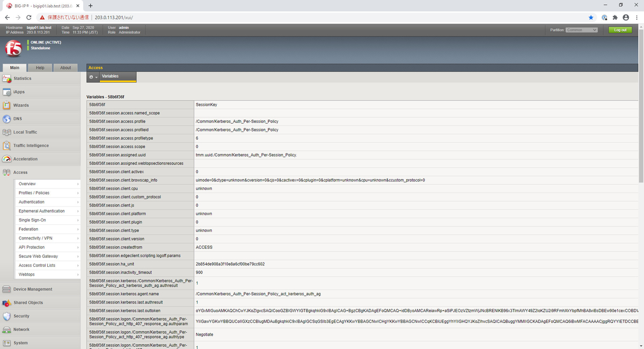Viewport: 644px width, 349px height.
Task: Open the DNS globe icon
Action: tap(7, 119)
